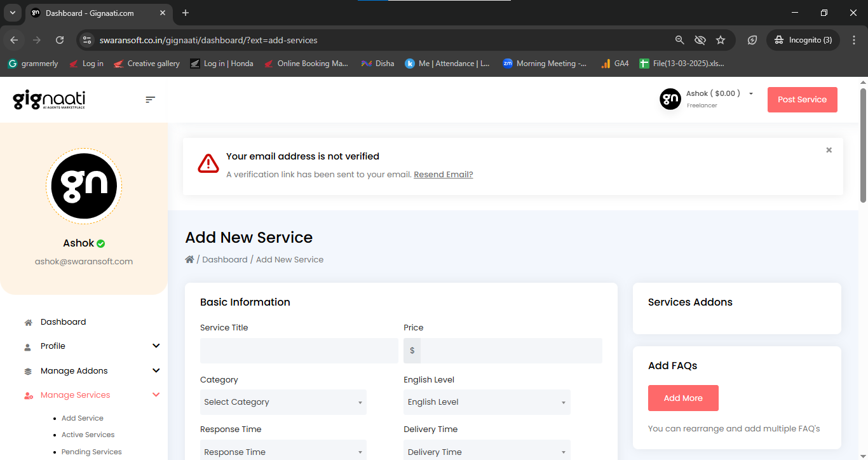Click the browser reload icon
The height and width of the screenshot is (460, 868).
click(x=60, y=40)
